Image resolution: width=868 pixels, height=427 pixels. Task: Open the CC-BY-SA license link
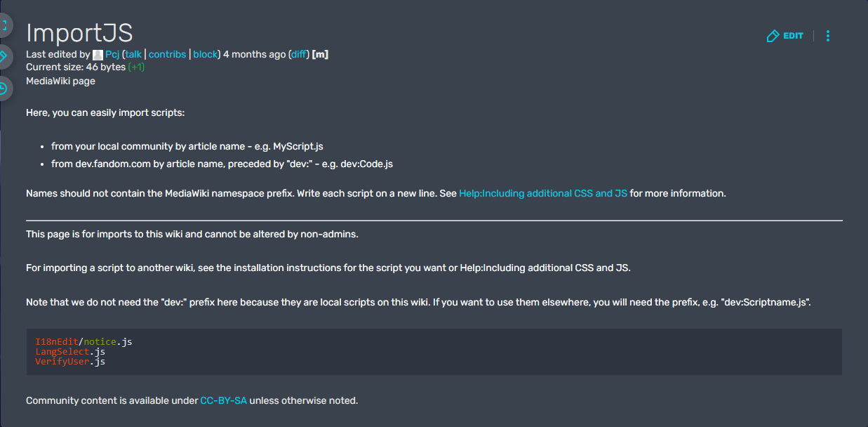point(223,400)
